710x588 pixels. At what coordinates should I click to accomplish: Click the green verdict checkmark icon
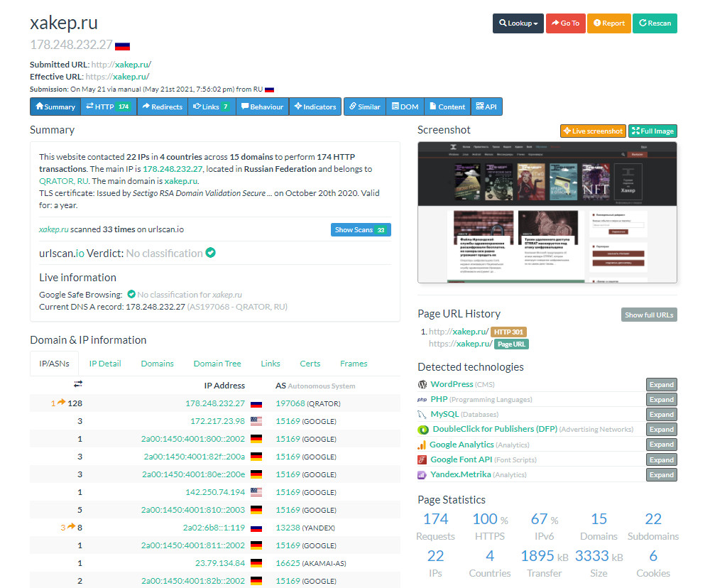[211, 253]
